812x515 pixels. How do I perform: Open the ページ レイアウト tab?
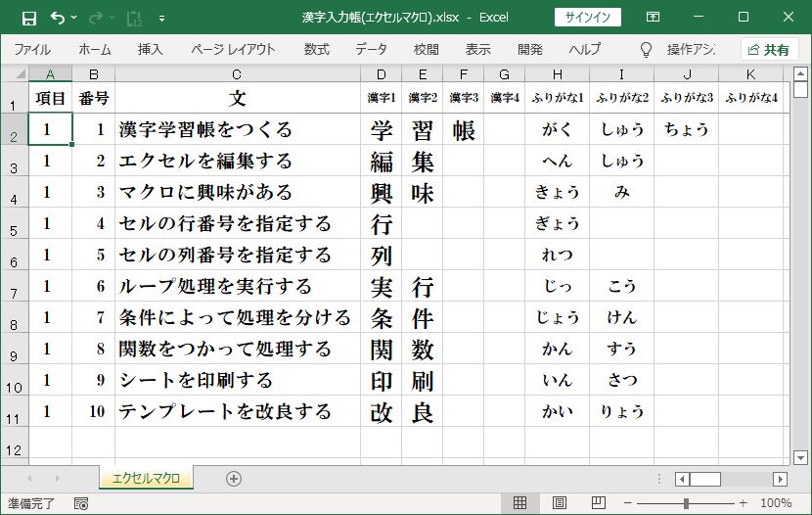pyautogui.click(x=233, y=49)
